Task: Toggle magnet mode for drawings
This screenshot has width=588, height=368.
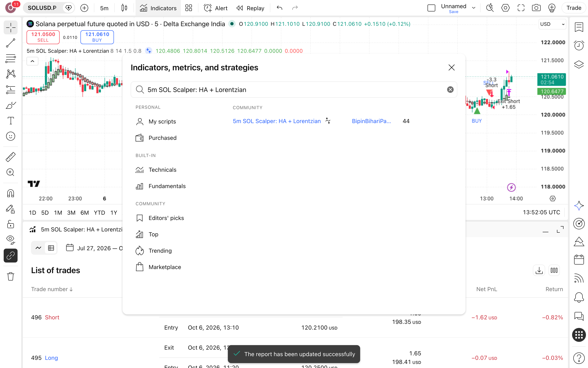Action: coord(10,193)
